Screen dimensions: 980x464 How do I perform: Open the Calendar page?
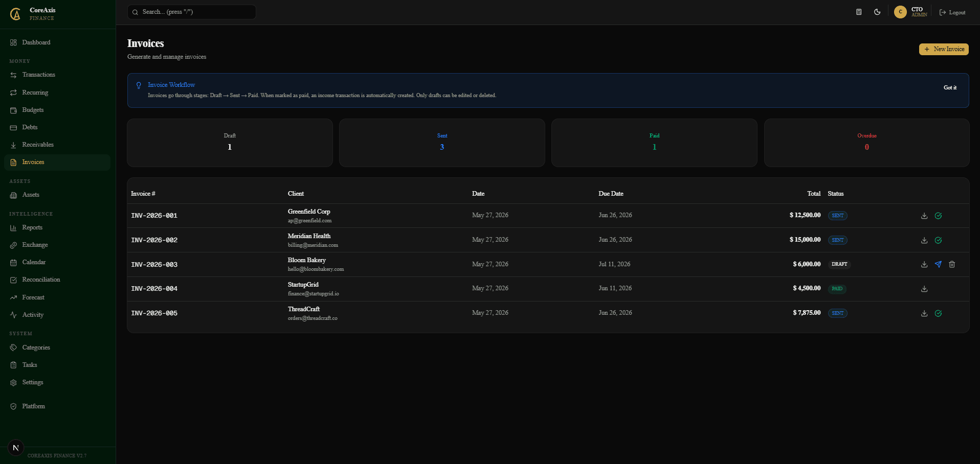(57, 262)
